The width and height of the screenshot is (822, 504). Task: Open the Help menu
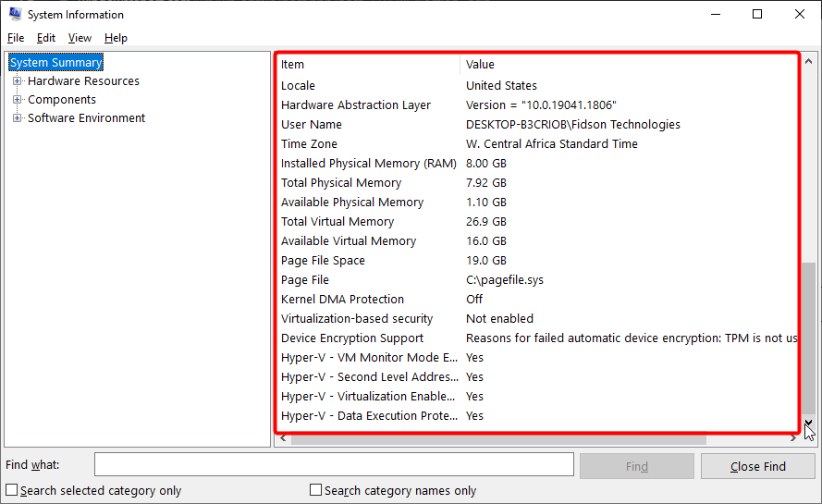pyautogui.click(x=116, y=38)
